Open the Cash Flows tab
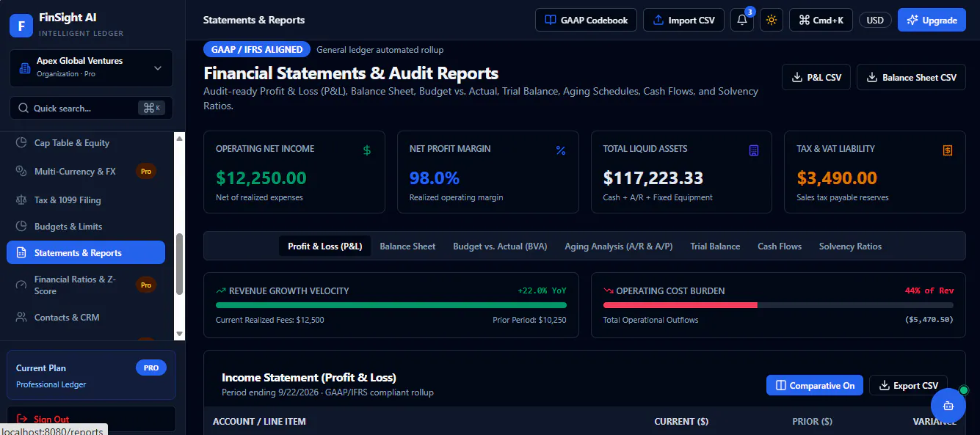The image size is (980, 435). [x=780, y=246]
